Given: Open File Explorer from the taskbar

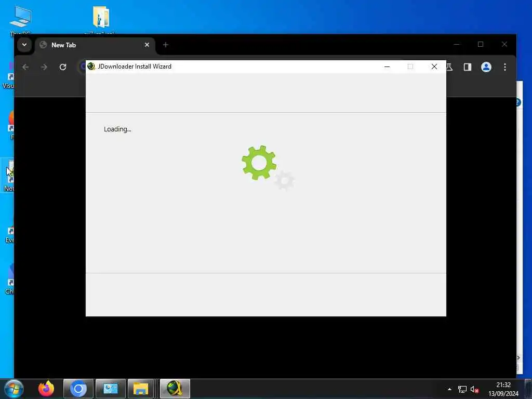Looking at the screenshot, I should coord(141,389).
